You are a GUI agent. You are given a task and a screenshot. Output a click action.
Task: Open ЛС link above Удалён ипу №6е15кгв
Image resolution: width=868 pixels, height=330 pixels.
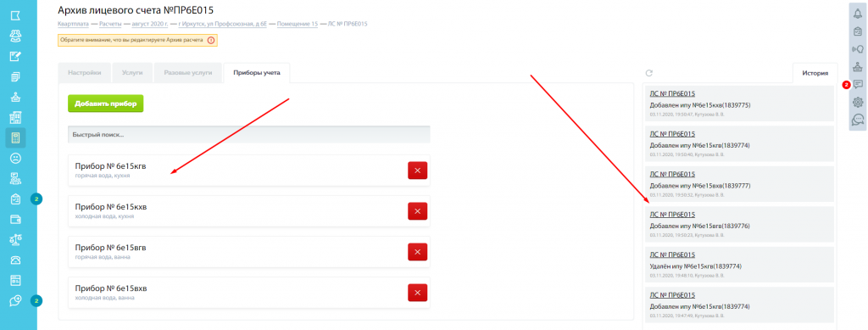pyautogui.click(x=672, y=254)
